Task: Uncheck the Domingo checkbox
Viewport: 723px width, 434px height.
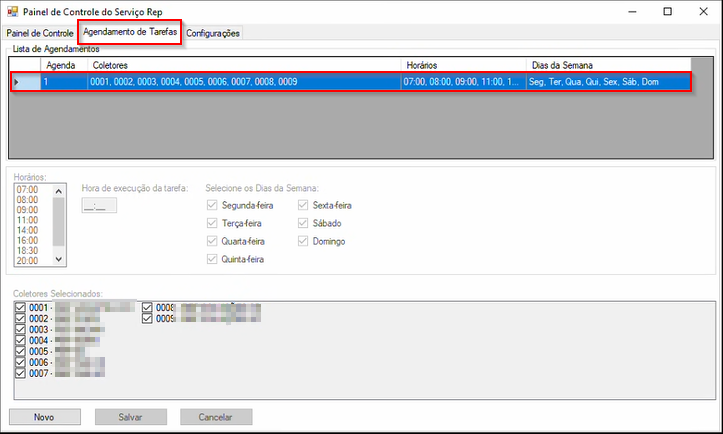Action: [304, 241]
